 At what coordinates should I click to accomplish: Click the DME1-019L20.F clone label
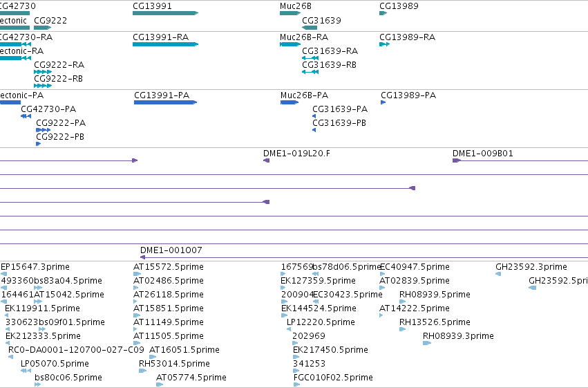pyautogui.click(x=297, y=154)
